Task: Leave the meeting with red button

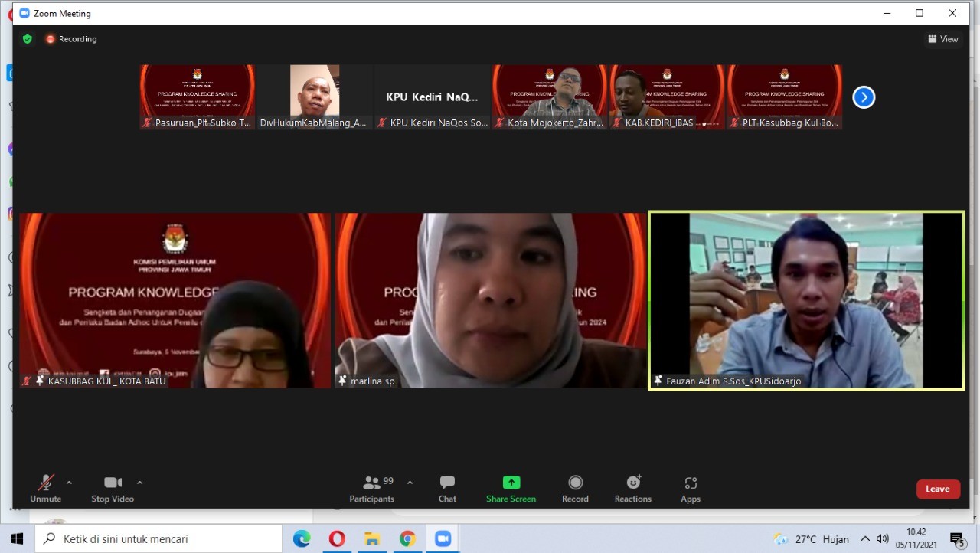Action: [938, 489]
